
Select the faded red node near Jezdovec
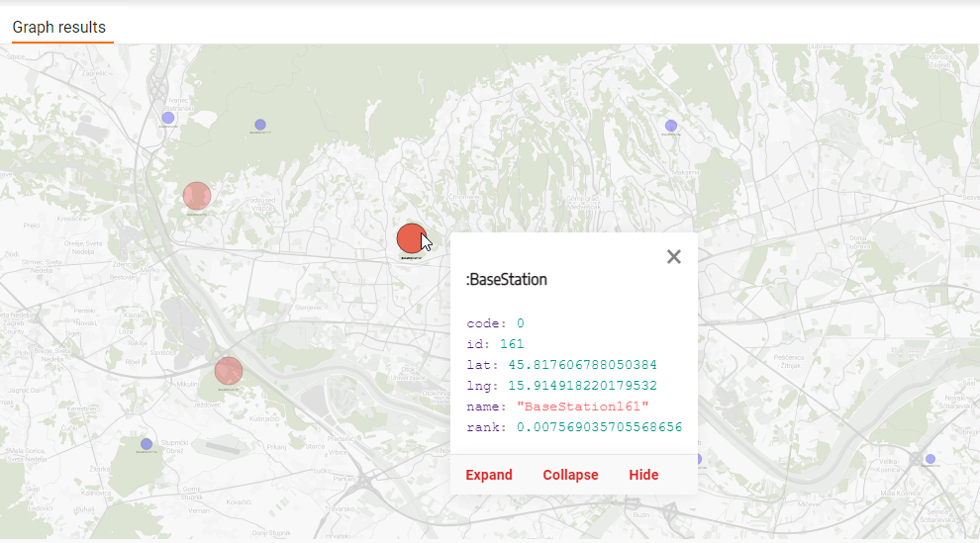(229, 371)
